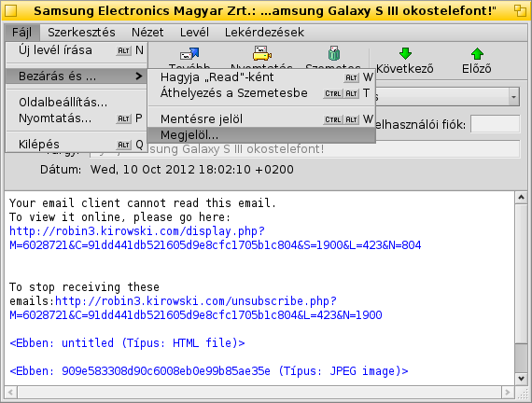This screenshot has height=403, width=532.
Task: Select the Megjelöl... submenu entry
Action: (261, 135)
